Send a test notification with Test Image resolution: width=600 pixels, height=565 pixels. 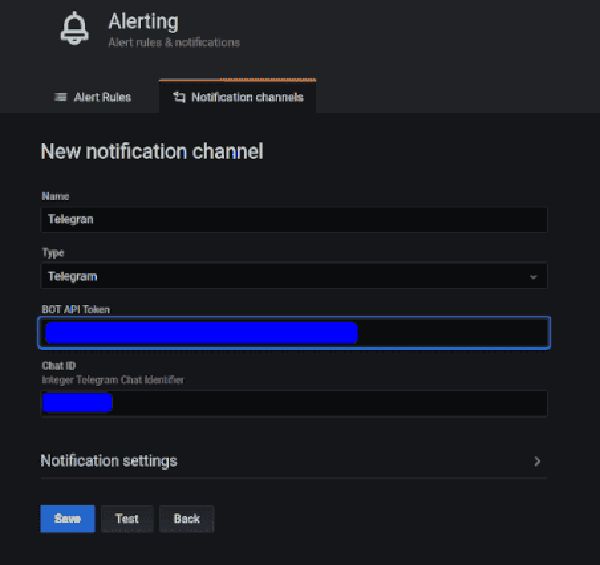127,518
